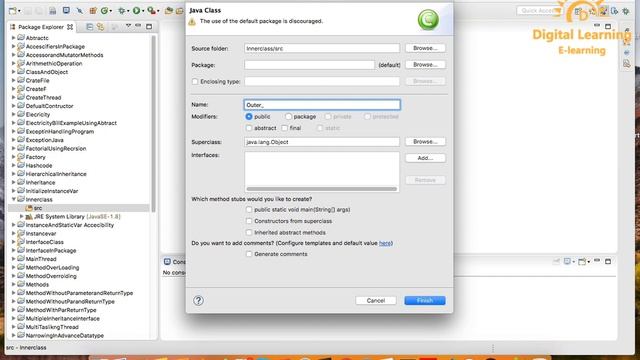This screenshot has width=640, height=360.
Task: Expand the Methods project
Action: (13, 284)
